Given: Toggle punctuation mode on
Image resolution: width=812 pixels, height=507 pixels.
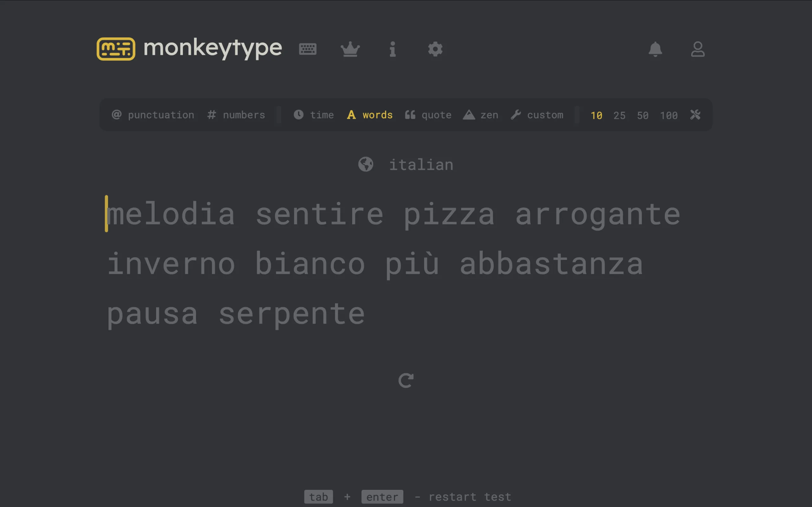Looking at the screenshot, I should pyautogui.click(x=153, y=115).
